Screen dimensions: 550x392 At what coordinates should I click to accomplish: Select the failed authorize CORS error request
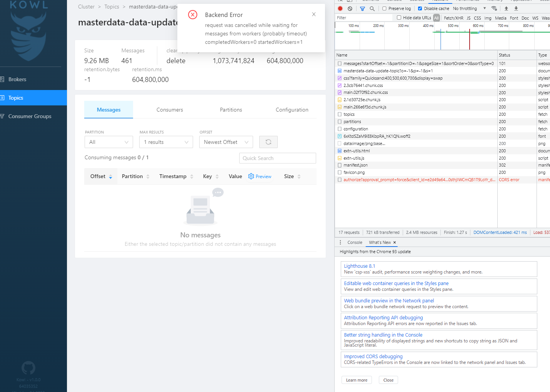click(442, 180)
